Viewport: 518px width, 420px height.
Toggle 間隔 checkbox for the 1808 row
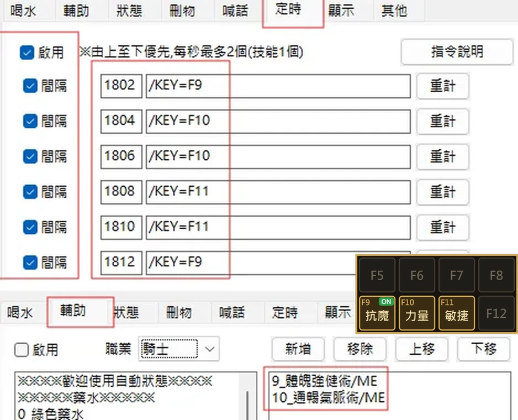coord(30,192)
